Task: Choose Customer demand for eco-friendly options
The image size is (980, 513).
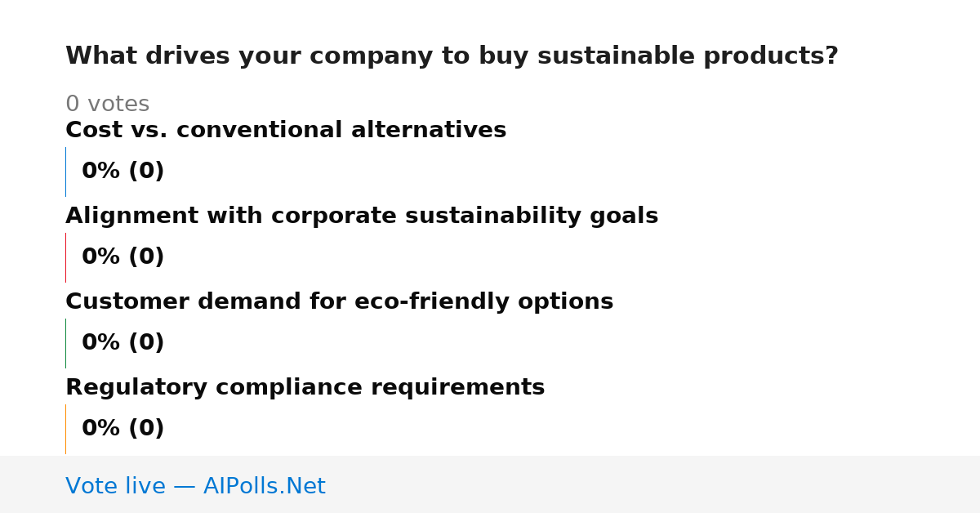Action: pyautogui.click(x=339, y=302)
